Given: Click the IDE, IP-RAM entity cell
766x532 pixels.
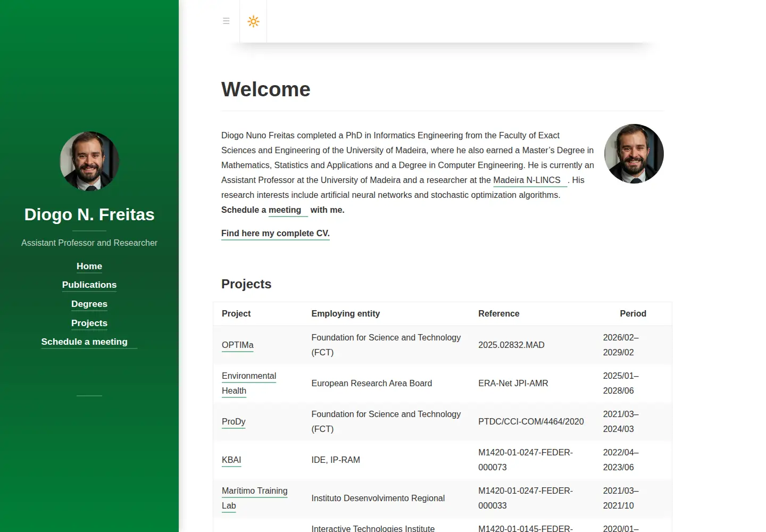Looking at the screenshot, I should pyautogui.click(x=336, y=460).
